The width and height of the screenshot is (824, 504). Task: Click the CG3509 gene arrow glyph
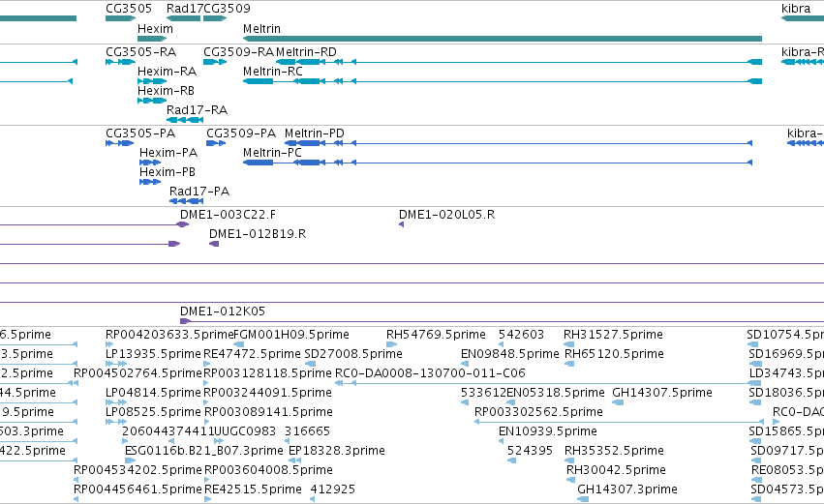coord(215,18)
